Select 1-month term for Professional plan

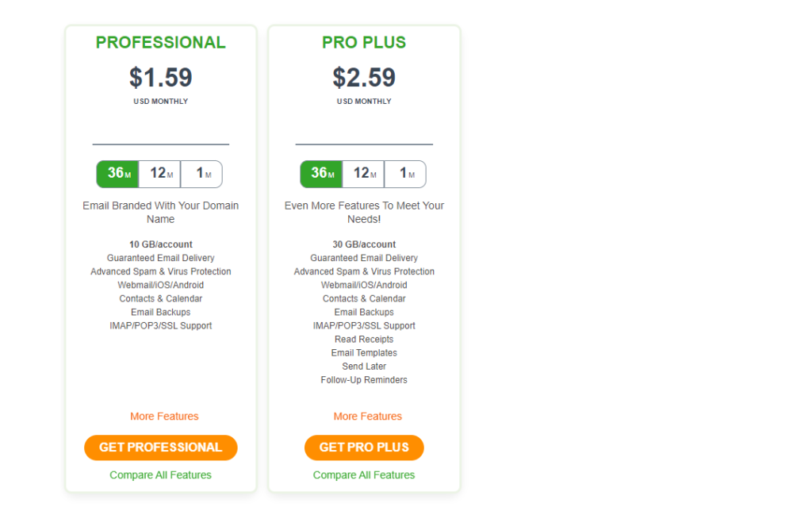pos(201,174)
